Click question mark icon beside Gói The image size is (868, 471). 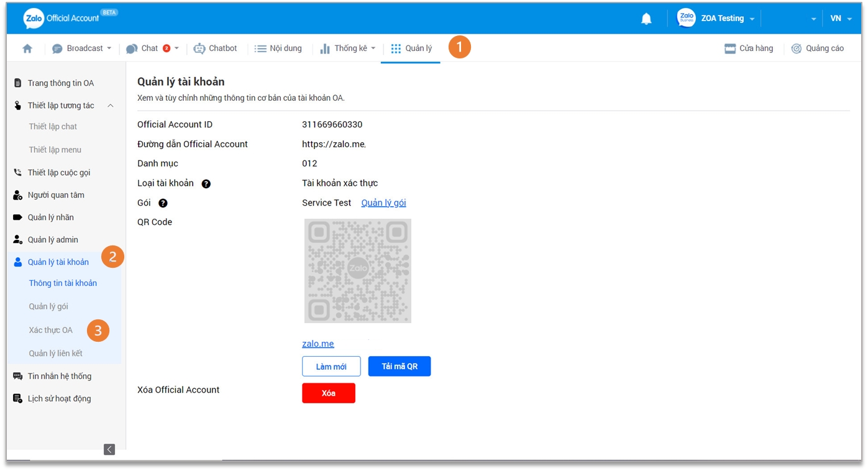(163, 203)
